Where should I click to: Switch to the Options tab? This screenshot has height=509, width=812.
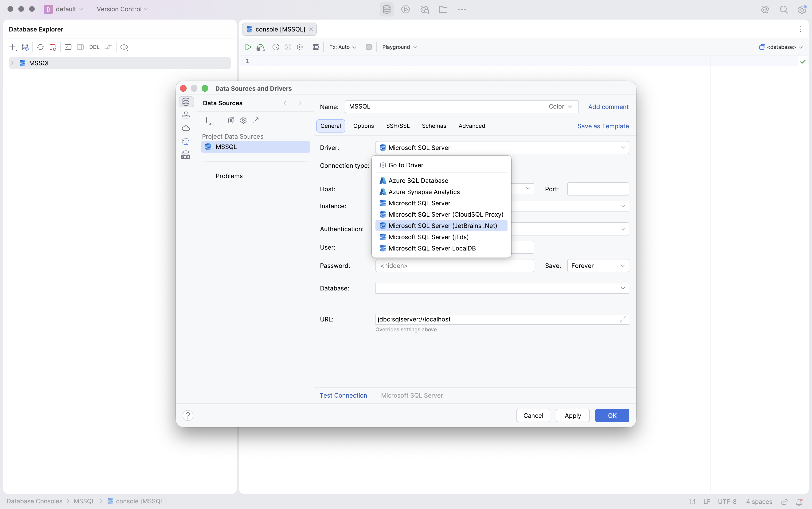point(363,126)
